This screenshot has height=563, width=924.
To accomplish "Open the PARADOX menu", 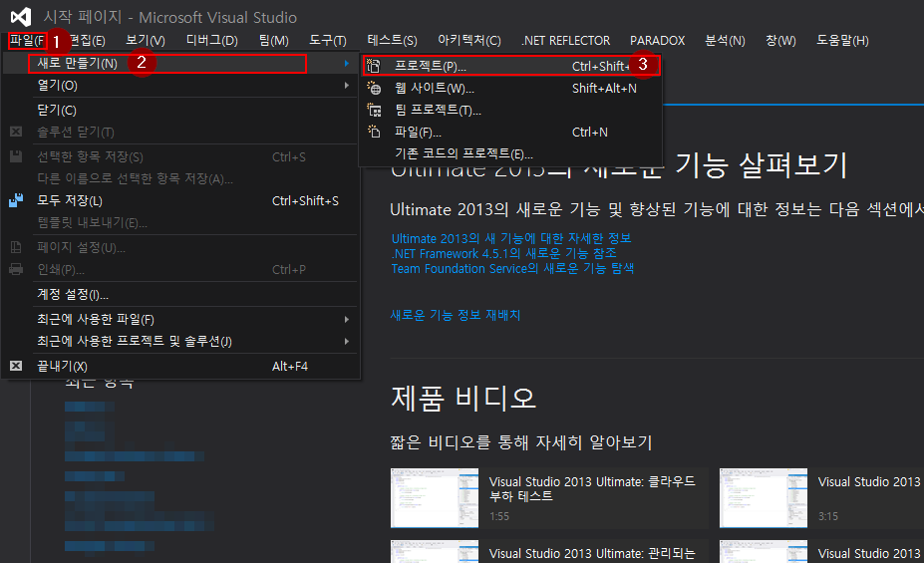I will click(x=658, y=41).
